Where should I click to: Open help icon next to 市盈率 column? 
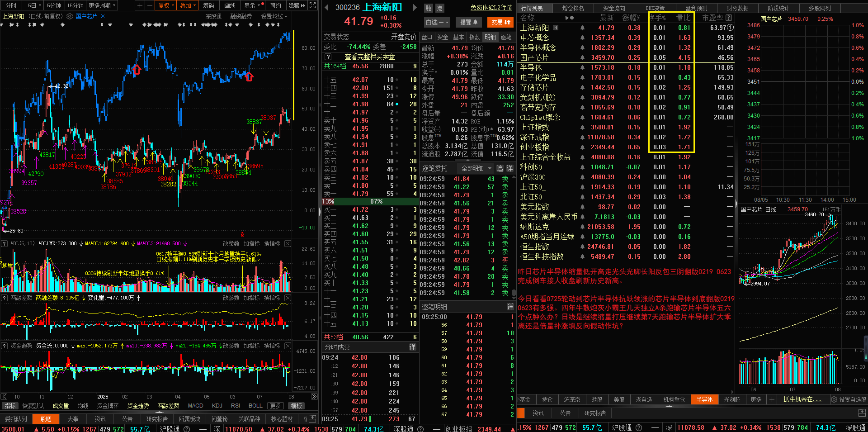tap(729, 18)
